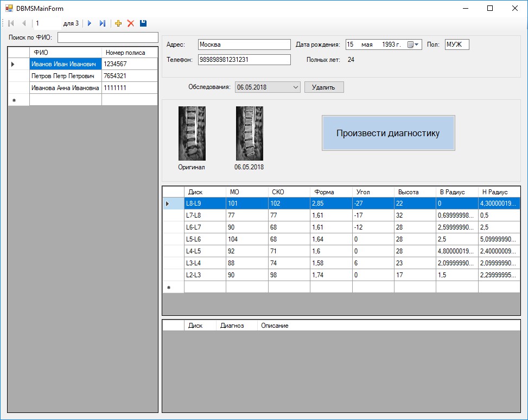
Task: Expand the Обследования date combo box
Action: coord(295,87)
